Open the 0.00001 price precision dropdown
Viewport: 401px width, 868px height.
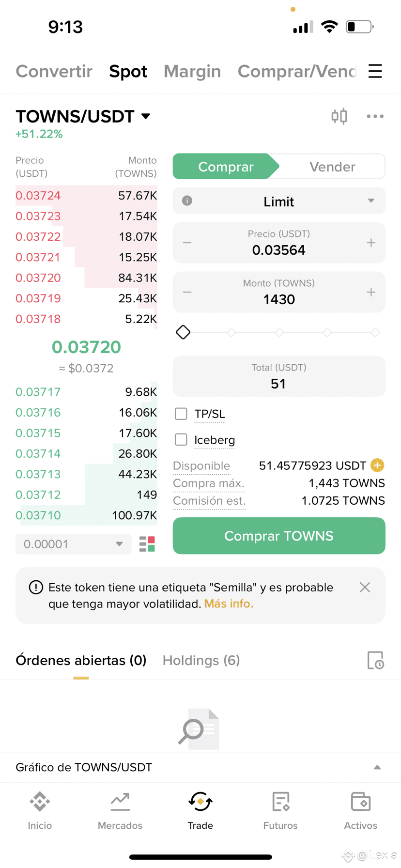click(x=74, y=544)
